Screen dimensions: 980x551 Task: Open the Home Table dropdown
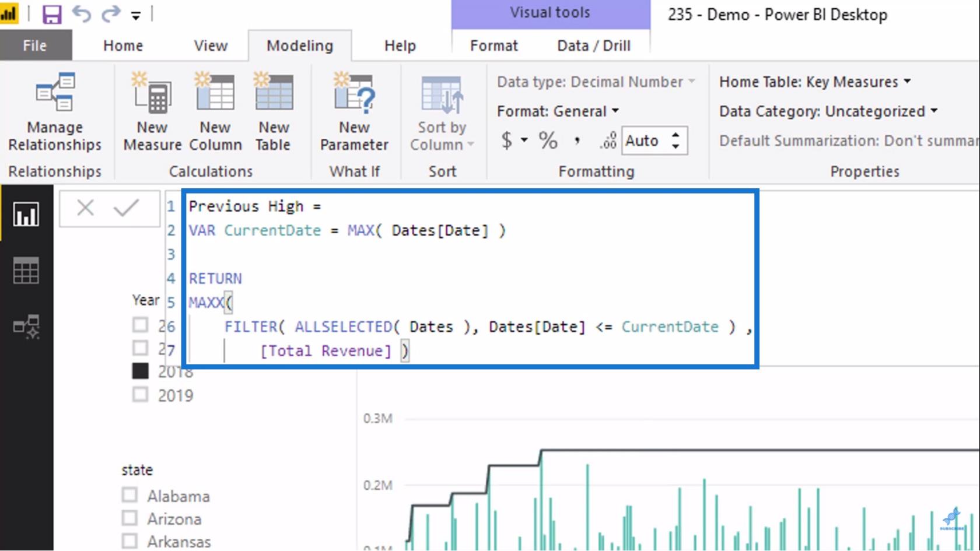click(x=815, y=82)
